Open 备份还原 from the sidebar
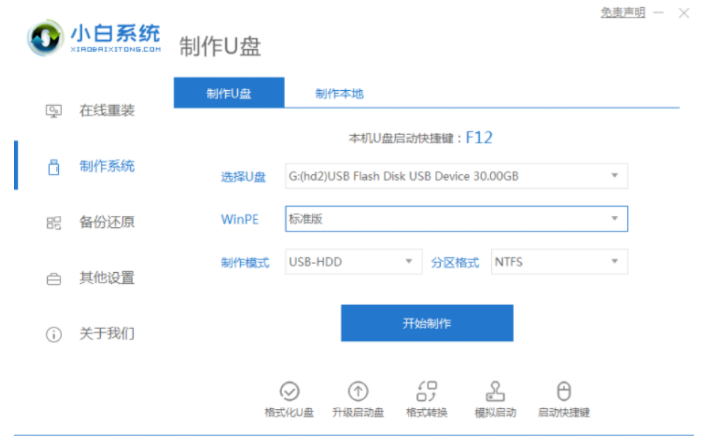The image size is (718, 436). 106,222
